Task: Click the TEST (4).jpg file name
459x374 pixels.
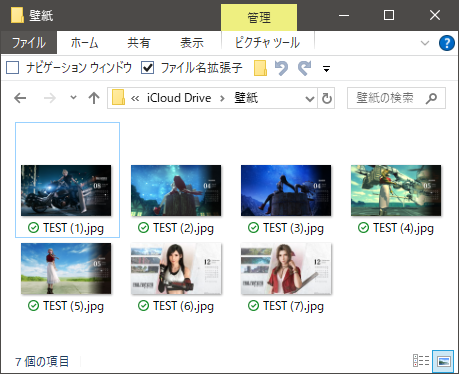Action: (x=403, y=228)
